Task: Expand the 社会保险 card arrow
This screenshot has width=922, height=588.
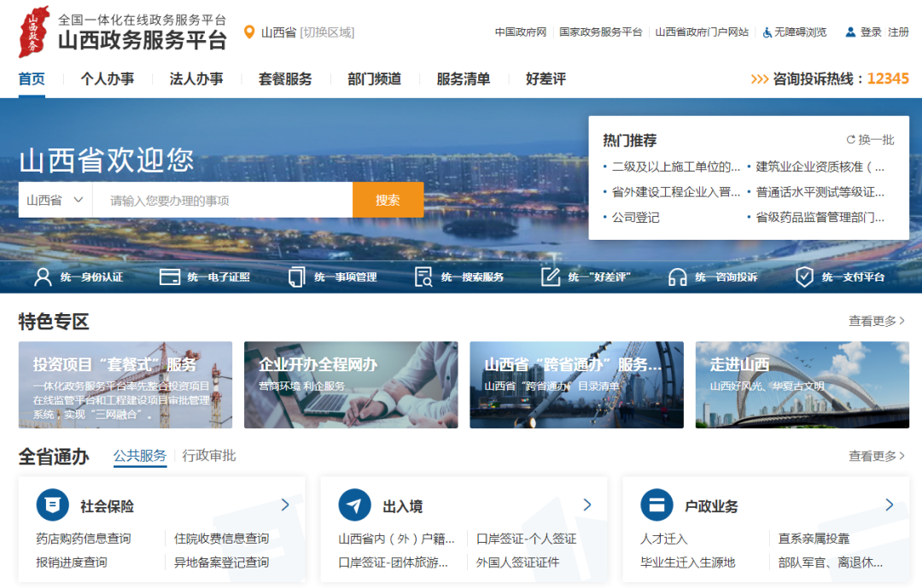Action: tap(285, 504)
